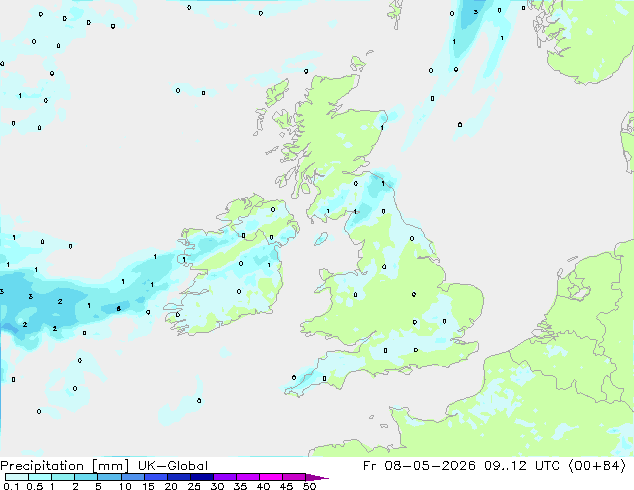Click the 0.1–0.5 mm legend swatch
Image resolution: width=634 pixels, height=490 pixels.
pyautogui.click(x=17, y=477)
